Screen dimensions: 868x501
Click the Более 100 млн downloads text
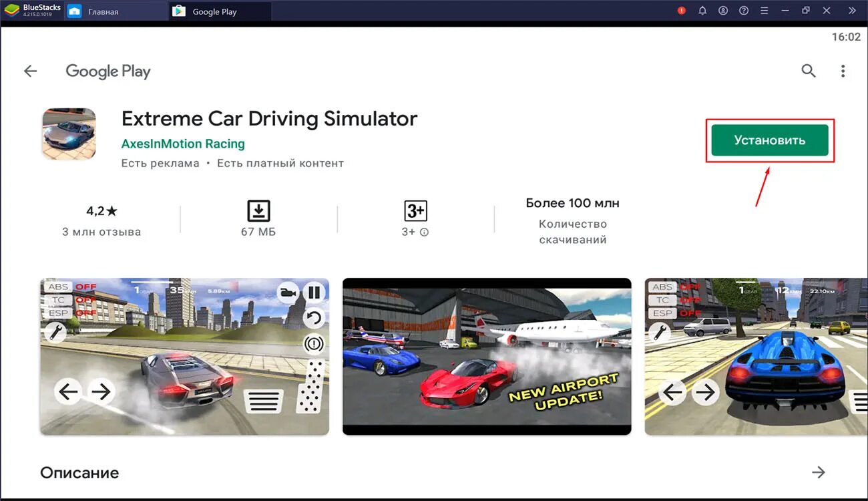pyautogui.click(x=572, y=203)
